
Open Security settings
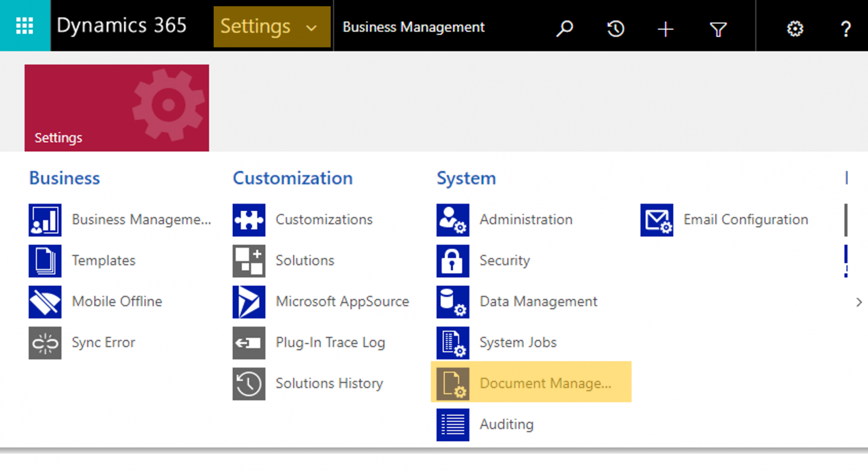click(505, 261)
